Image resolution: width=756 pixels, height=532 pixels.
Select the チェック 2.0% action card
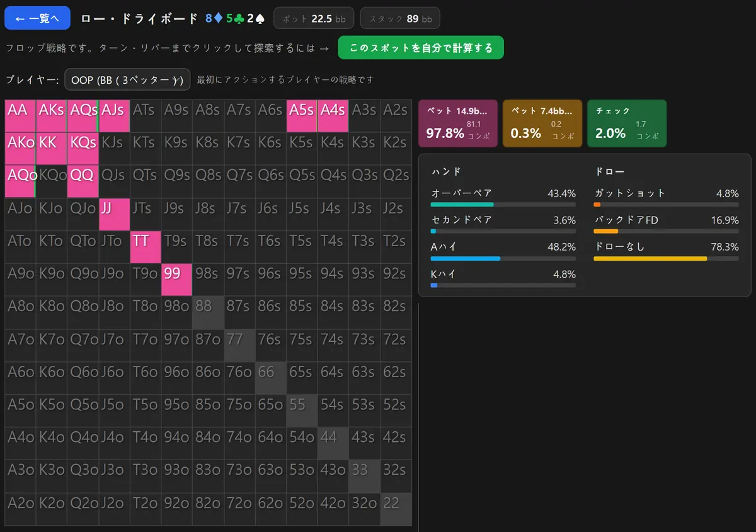tap(627, 123)
